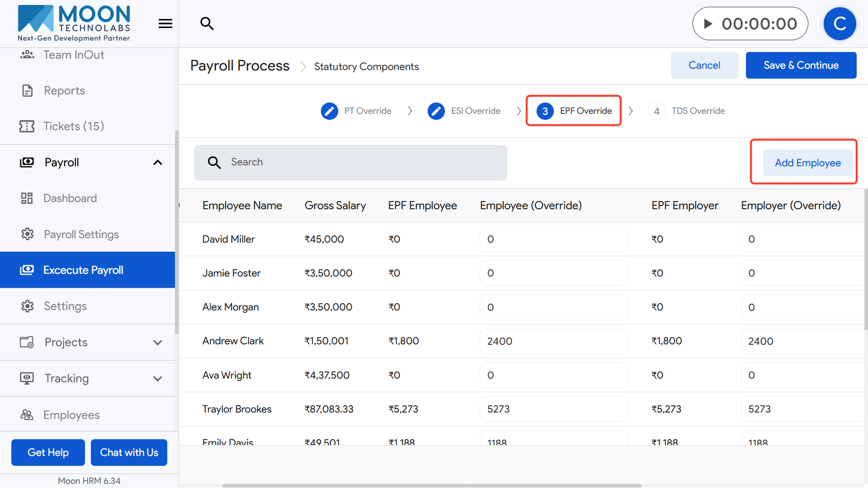Click the PT Override pencil step icon
The image size is (868, 488).
329,111
